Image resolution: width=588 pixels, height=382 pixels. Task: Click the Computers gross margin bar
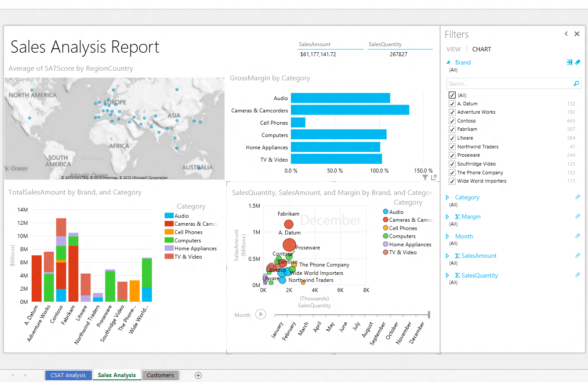(338, 134)
